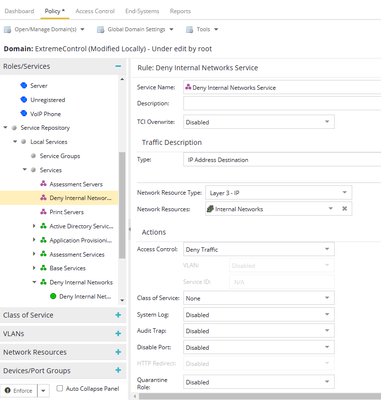Viewport: 381px width, 400px height.
Task: Collapse the Deny Internal Networks node arrow
Action: 34,282
